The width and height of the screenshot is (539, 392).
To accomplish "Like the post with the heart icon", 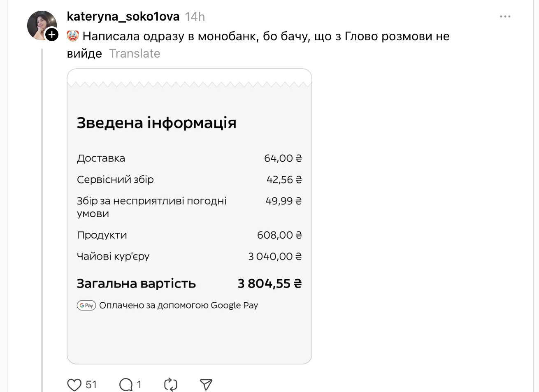I will 74,385.
